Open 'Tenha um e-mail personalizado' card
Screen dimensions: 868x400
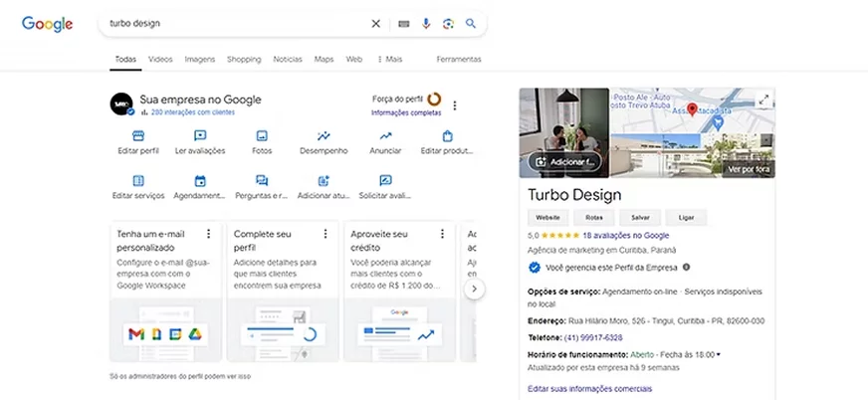166,292
